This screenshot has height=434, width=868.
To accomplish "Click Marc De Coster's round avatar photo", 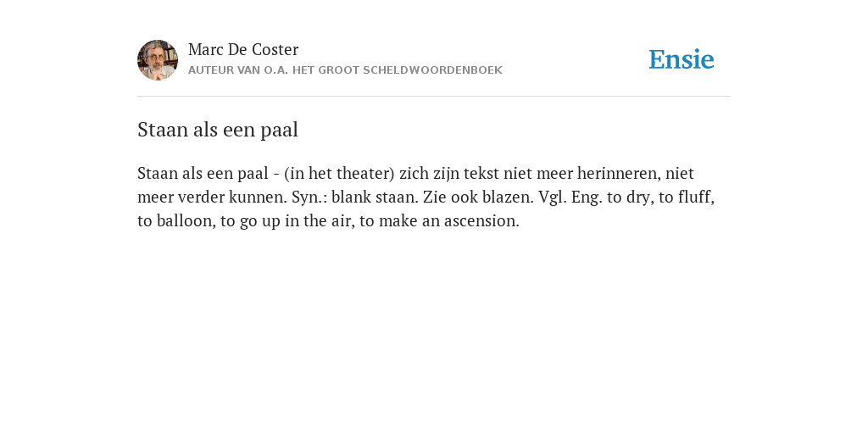I will (x=158, y=60).
